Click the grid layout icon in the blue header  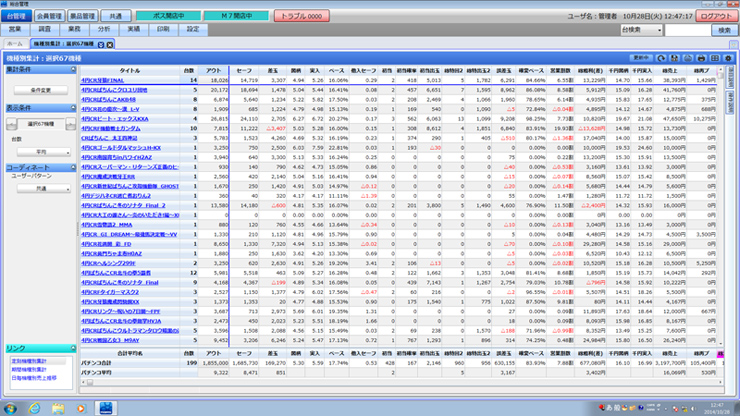click(x=715, y=58)
